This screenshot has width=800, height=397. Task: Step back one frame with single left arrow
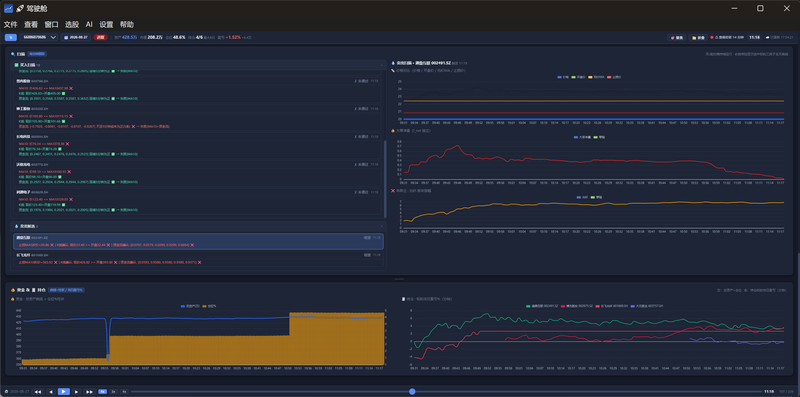51,391
